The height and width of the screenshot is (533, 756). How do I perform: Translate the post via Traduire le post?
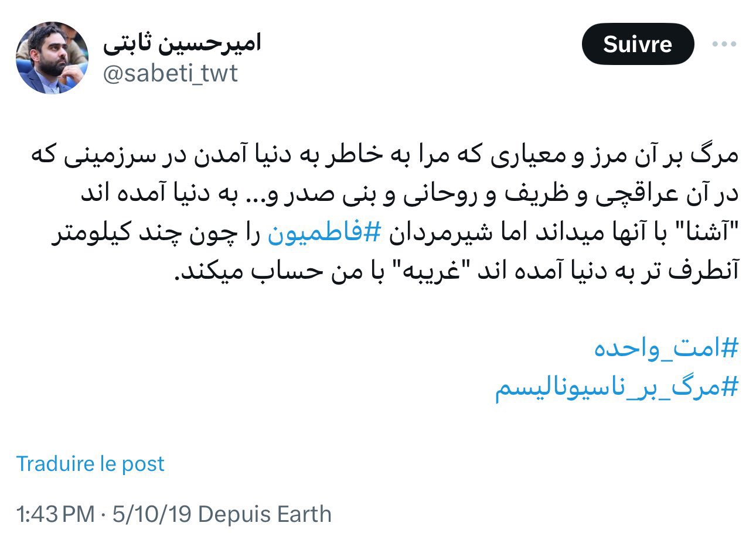pos(90,463)
